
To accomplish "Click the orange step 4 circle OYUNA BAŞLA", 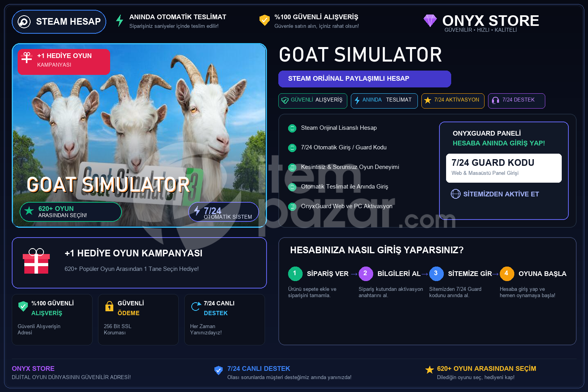I will click(507, 274).
